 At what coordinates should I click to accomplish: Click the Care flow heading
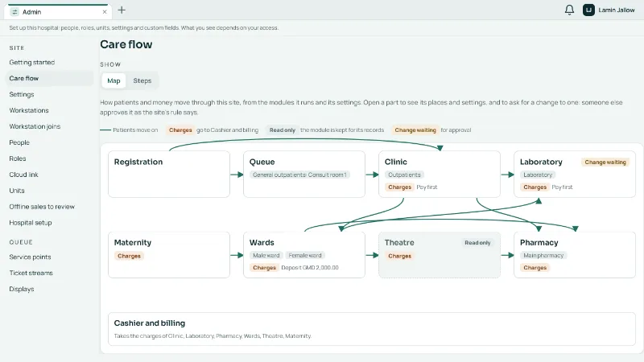tap(126, 44)
